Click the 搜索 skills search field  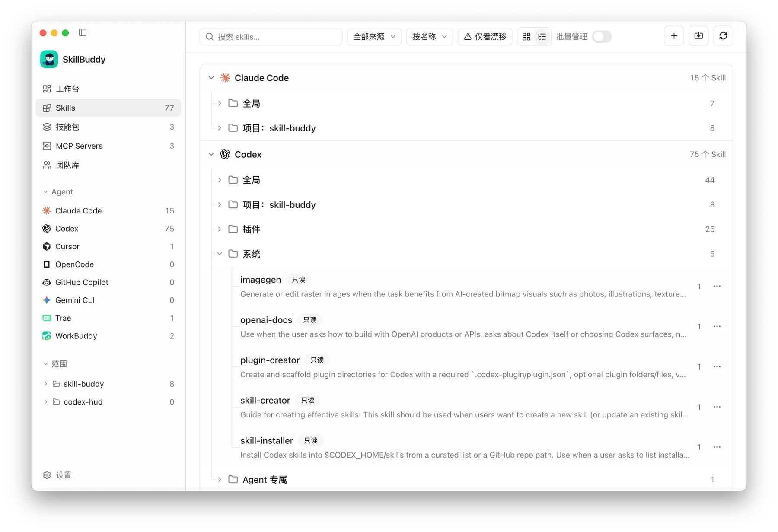(x=271, y=37)
